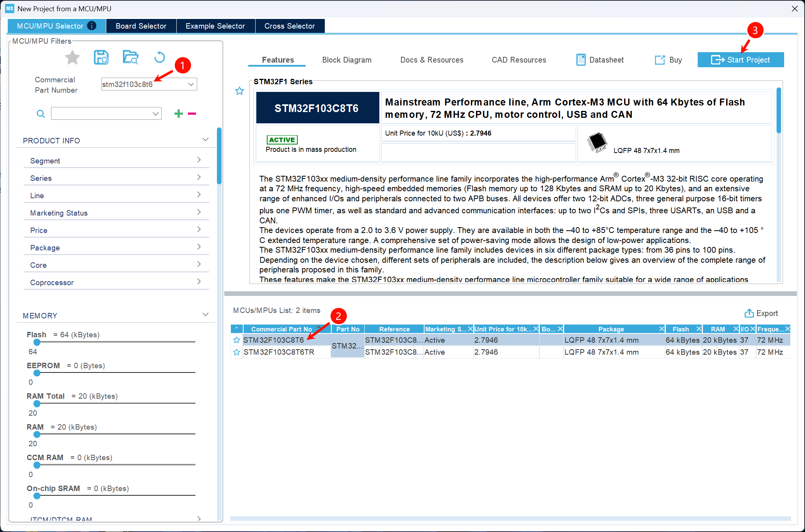Click the Export share icon
Viewport: 805px width, 532px height.
click(x=749, y=313)
